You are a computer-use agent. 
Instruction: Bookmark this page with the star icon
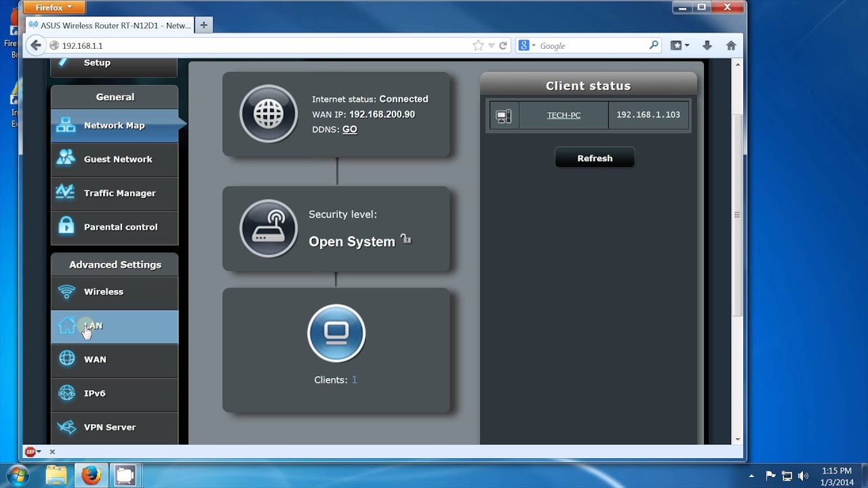click(478, 45)
